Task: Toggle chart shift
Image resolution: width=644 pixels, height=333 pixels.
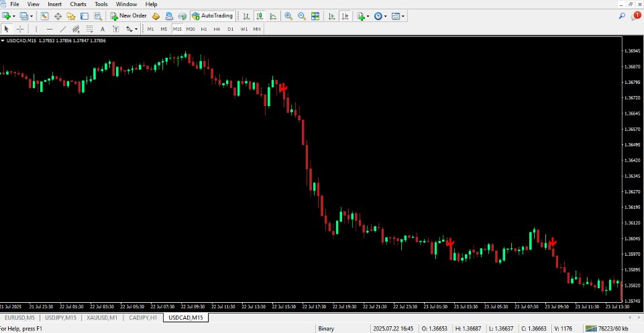Action: coord(345,16)
